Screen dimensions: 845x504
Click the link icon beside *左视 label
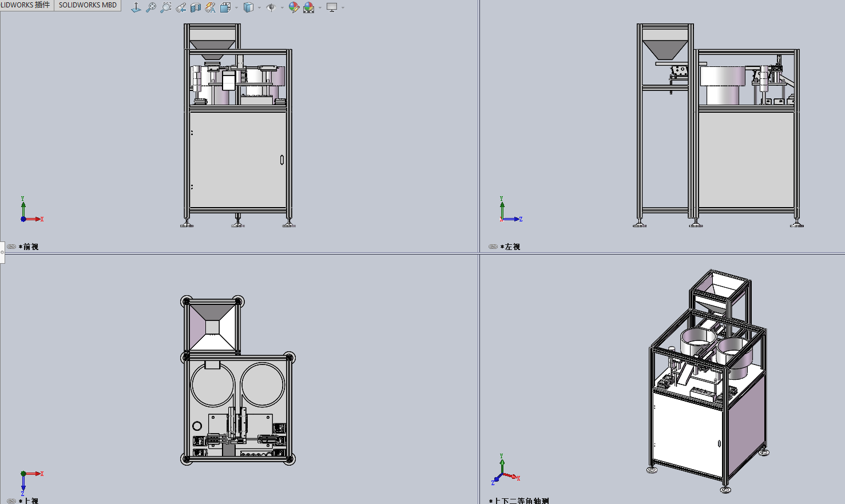pyautogui.click(x=493, y=247)
